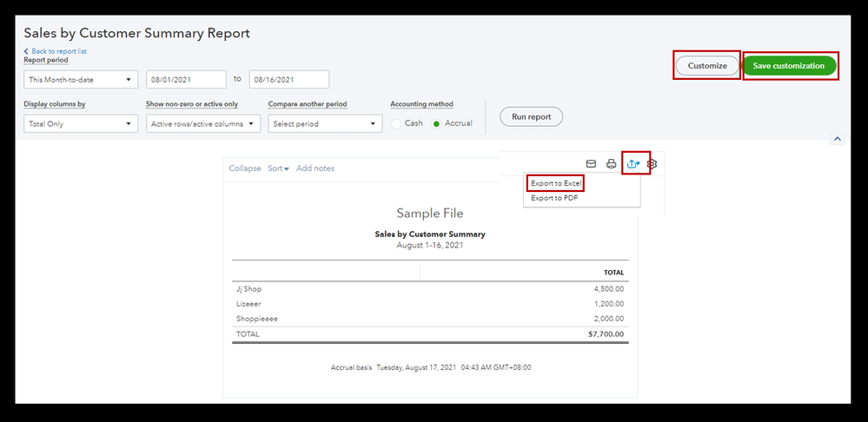This screenshot has height=422, width=868.
Task: Open the Report period dropdown
Action: [81, 80]
